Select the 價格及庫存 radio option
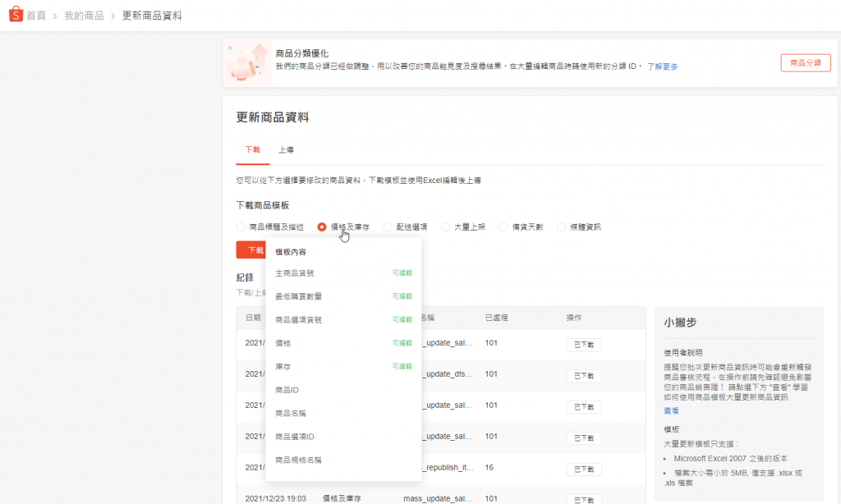This screenshot has height=504, width=841. coord(322,227)
